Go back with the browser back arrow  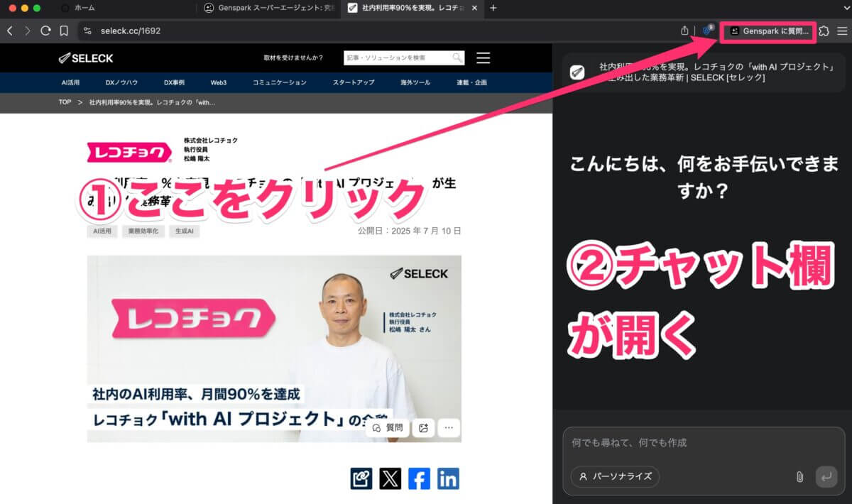(10, 31)
